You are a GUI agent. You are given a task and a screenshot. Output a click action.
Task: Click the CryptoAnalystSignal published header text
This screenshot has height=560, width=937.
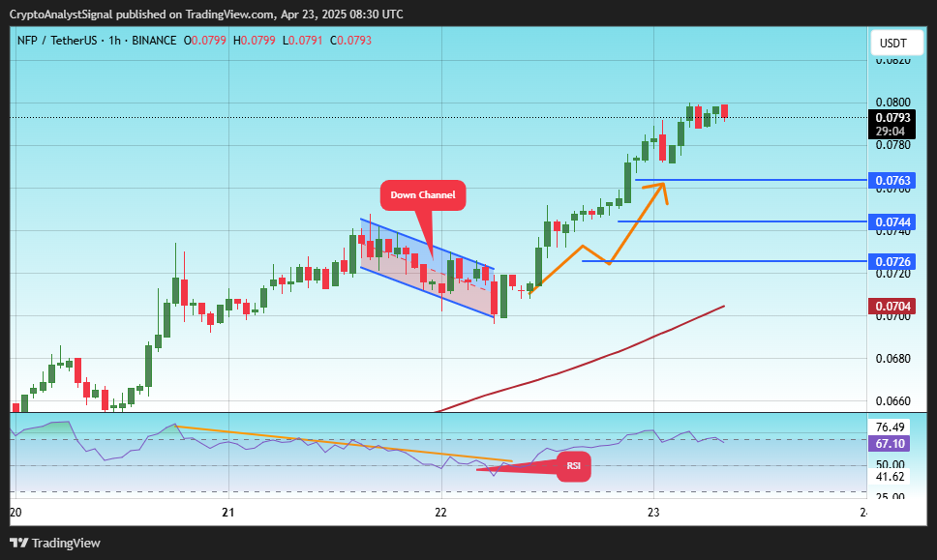(x=206, y=15)
